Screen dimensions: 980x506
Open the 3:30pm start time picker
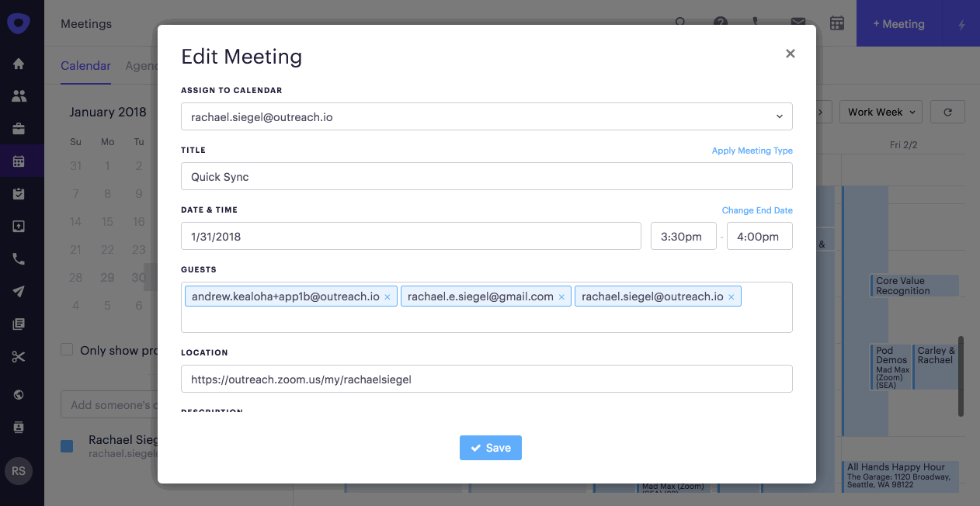click(683, 237)
